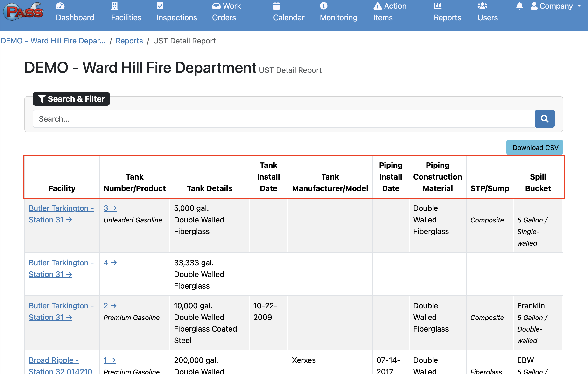This screenshot has height=374, width=588.
Task: Click the Download CSV button
Action: [x=535, y=147]
